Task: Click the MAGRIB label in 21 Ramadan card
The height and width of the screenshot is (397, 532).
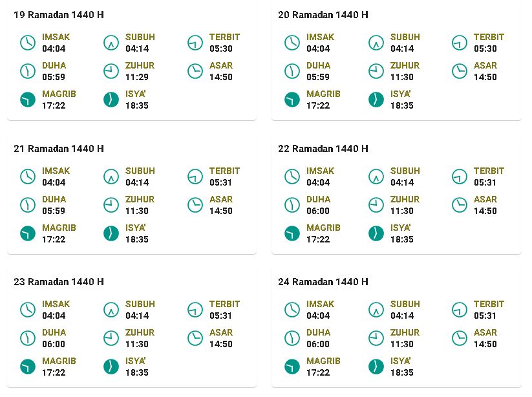Action: 59,228
